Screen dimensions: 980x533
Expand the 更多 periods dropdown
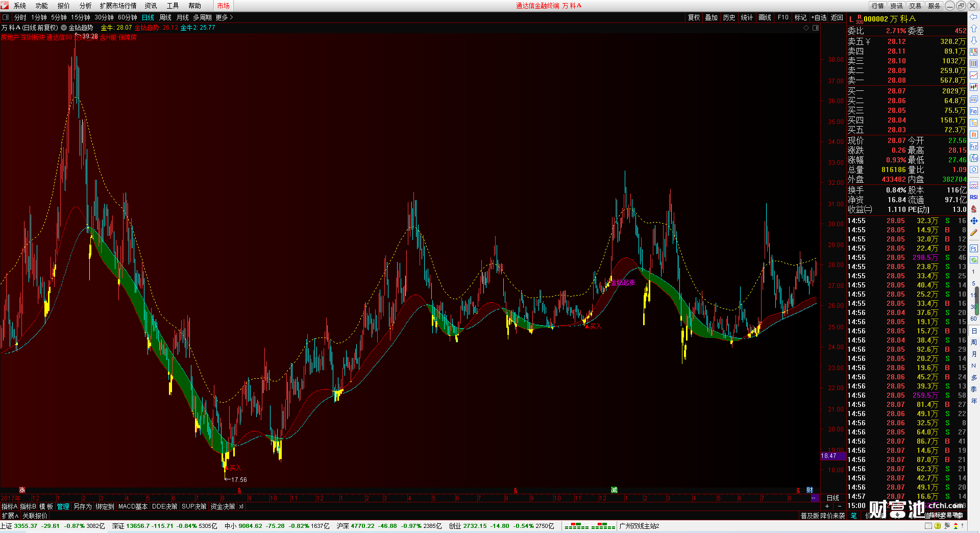pyautogui.click(x=224, y=17)
